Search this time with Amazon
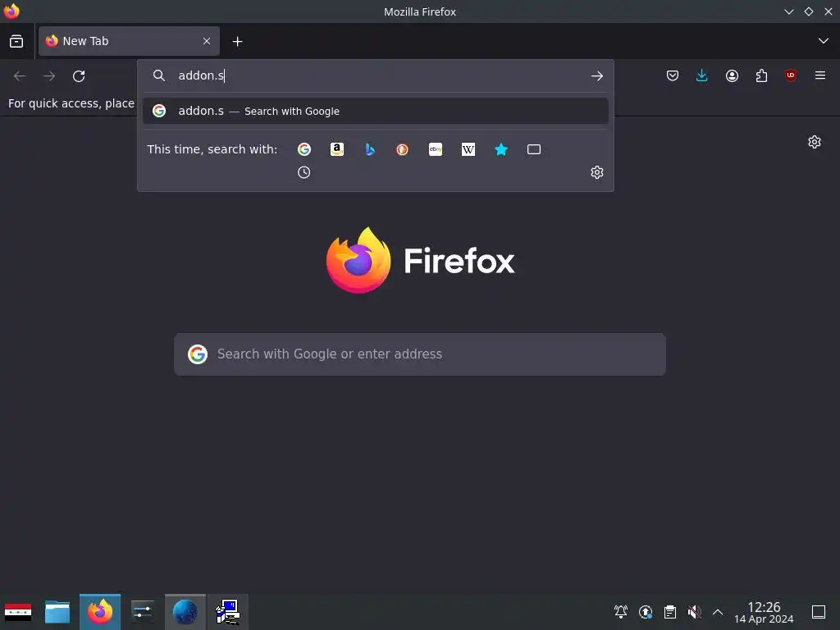Image resolution: width=840 pixels, height=630 pixels. [337, 149]
